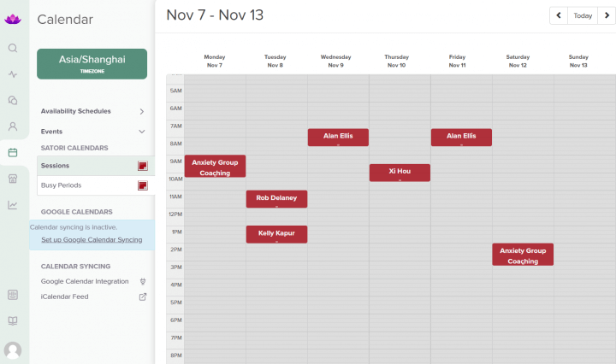
Task: Open Google Calendar Integration
Action: 85,281
